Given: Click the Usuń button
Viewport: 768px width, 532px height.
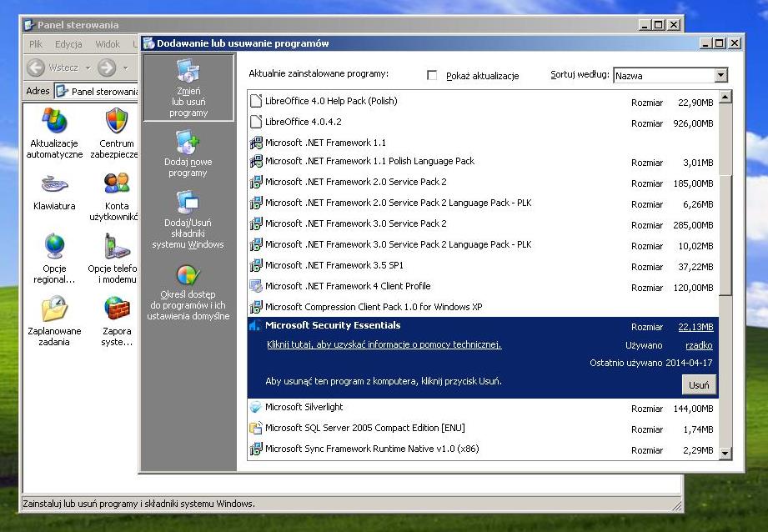Looking at the screenshot, I should 699,385.
